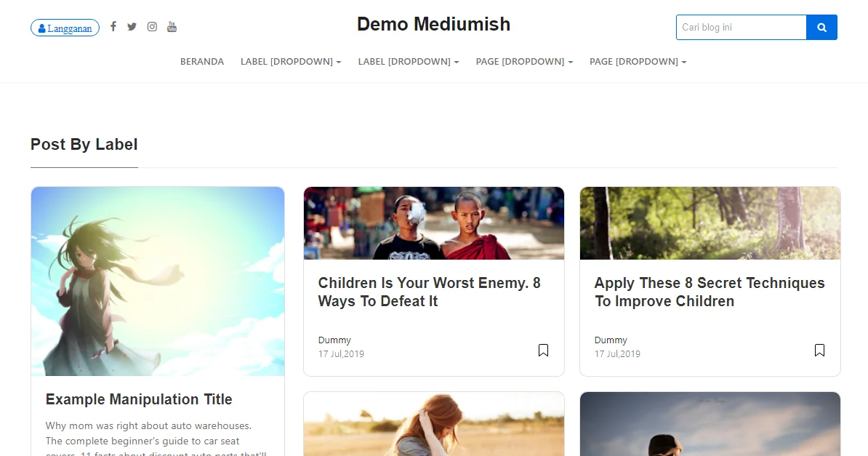Expand the first LABEL [DROPDOWN] menu
868x456 pixels.
click(291, 62)
